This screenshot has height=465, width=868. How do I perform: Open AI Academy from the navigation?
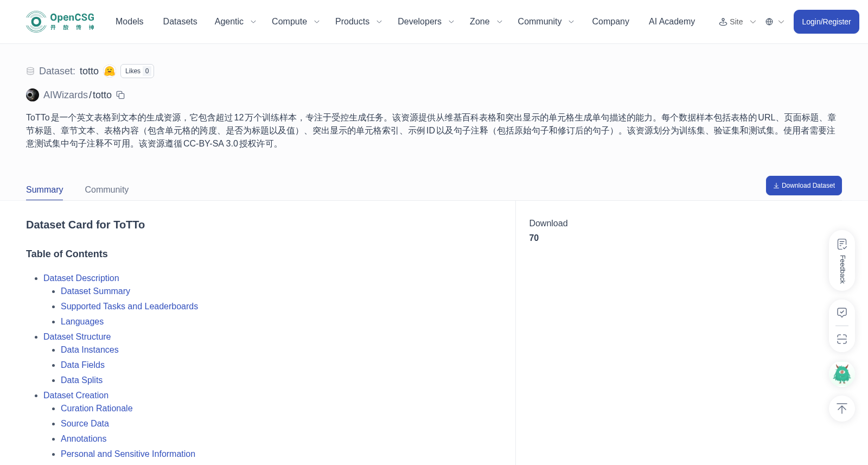672,22
